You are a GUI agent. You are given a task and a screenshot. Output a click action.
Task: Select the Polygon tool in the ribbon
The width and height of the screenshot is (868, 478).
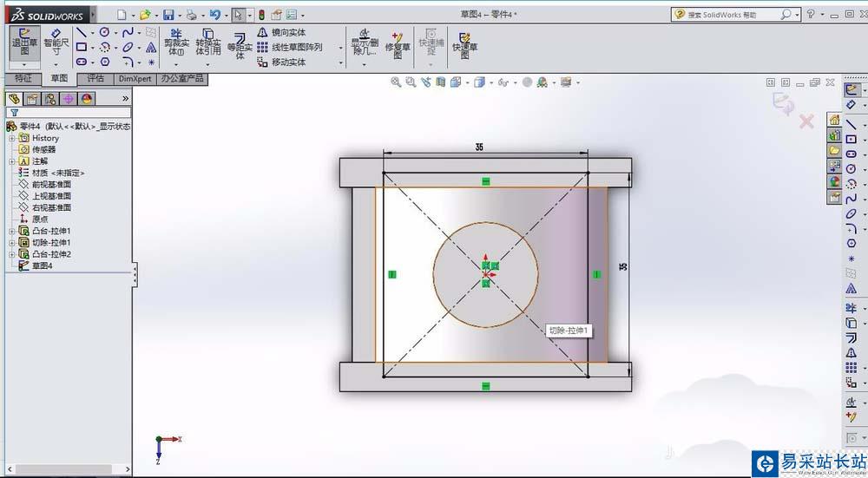pos(105,62)
